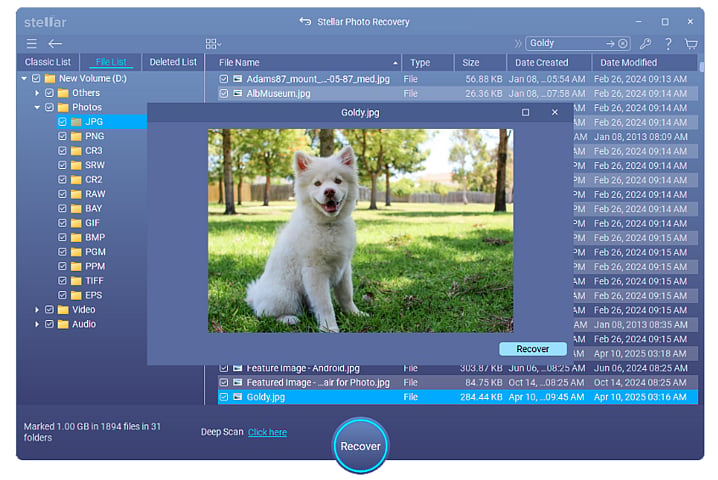Go back with the left arrow icon
Screen dimensions: 718x480
tap(55, 44)
